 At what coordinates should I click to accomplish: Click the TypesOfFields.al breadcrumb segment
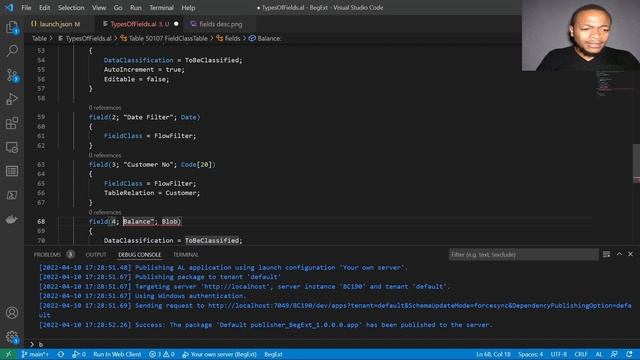click(x=85, y=38)
